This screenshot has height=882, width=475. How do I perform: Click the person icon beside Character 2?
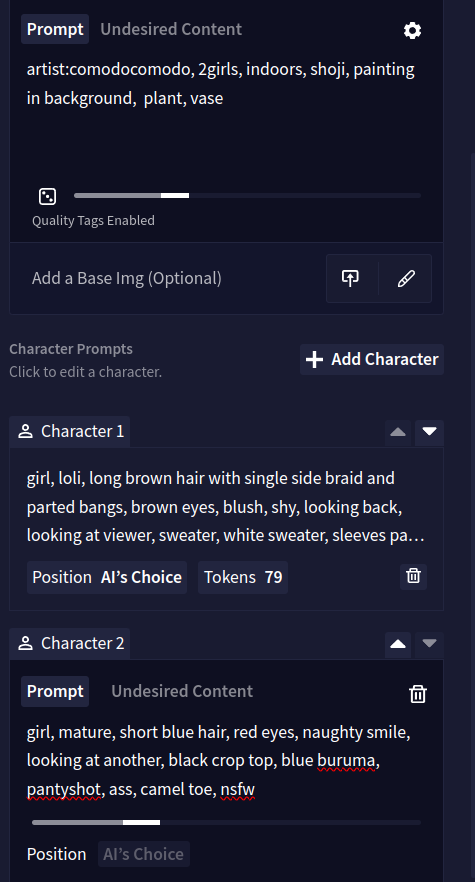point(25,643)
